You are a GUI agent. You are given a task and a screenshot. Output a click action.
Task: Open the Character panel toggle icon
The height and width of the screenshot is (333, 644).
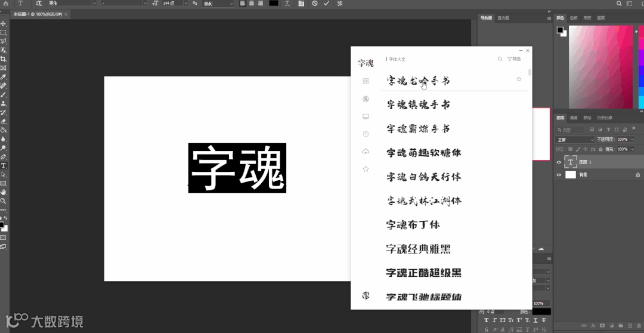tap(301, 4)
